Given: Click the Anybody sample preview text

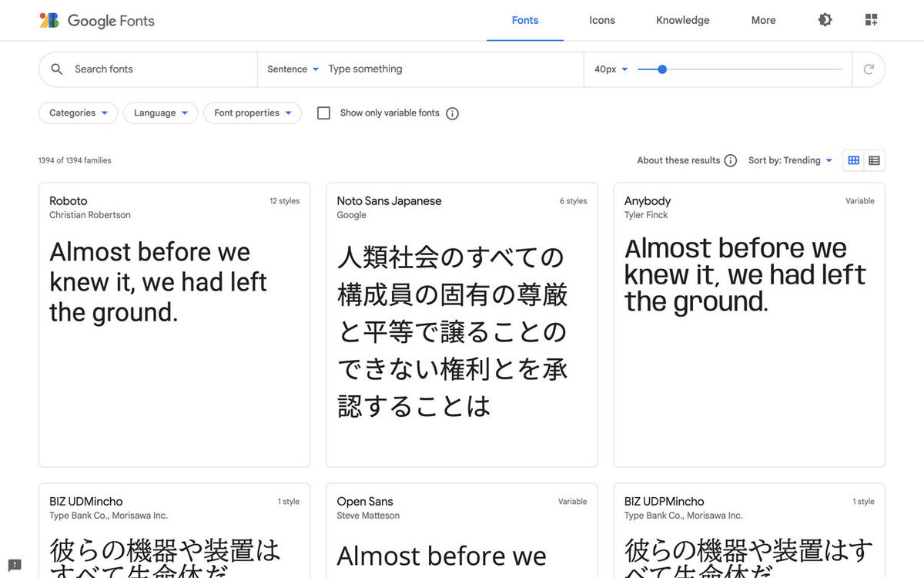Looking at the screenshot, I should [x=745, y=275].
